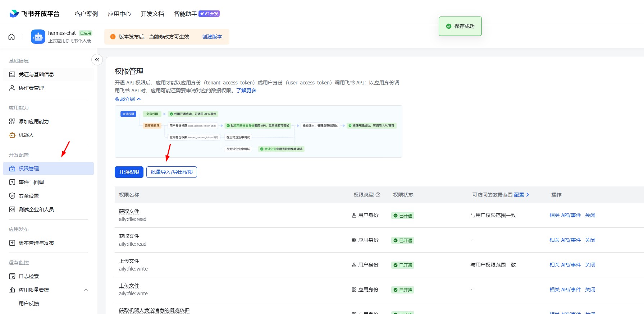Click 批量导入/导出权限 button
The width and height of the screenshot is (644, 314).
[172, 172]
